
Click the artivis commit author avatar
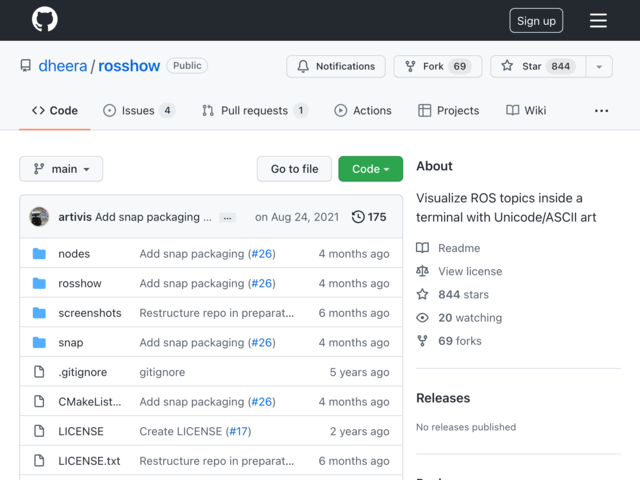pyautogui.click(x=39, y=217)
